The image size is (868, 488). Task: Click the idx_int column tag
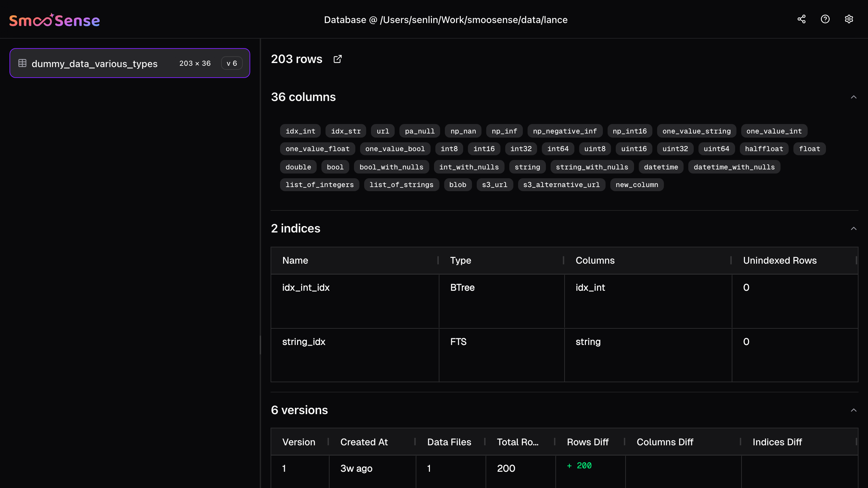(x=300, y=131)
